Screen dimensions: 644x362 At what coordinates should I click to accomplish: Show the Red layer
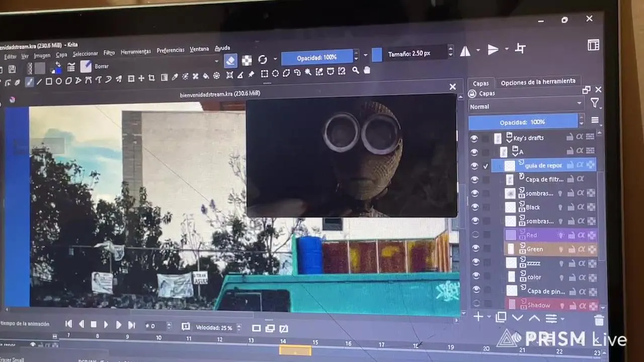(475, 234)
